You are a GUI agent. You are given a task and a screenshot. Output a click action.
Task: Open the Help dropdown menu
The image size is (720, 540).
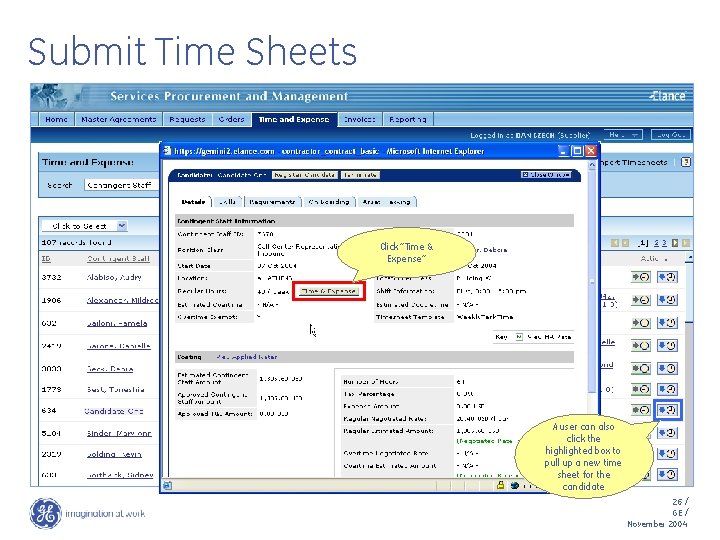(x=623, y=135)
